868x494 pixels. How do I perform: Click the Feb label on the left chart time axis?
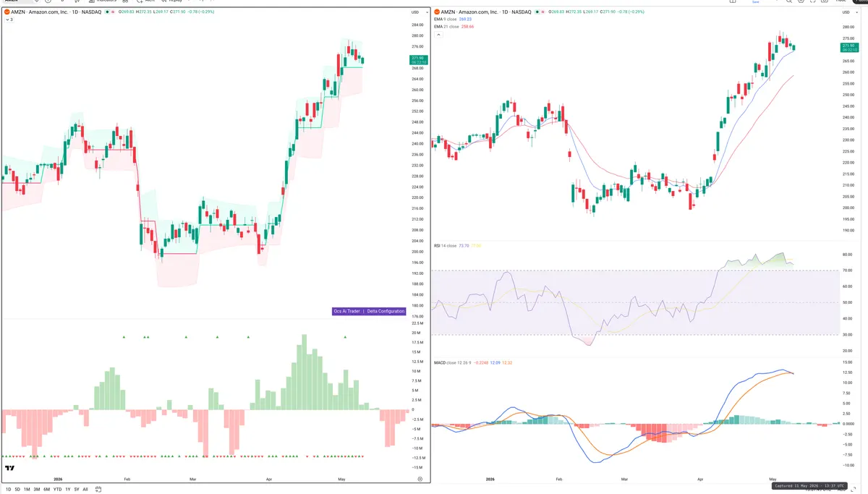(x=127, y=479)
